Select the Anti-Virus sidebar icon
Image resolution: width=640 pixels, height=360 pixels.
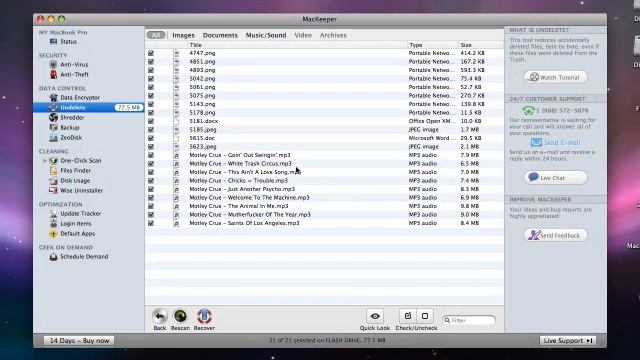[53, 64]
